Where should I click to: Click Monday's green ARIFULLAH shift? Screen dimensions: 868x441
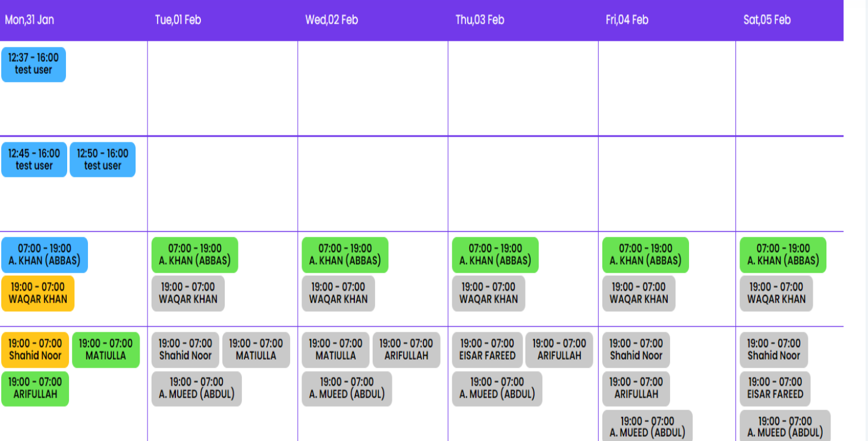tap(35, 389)
